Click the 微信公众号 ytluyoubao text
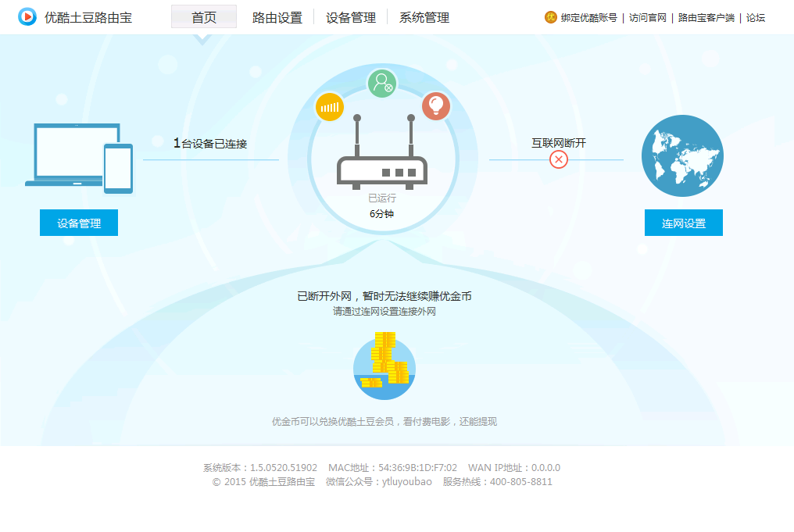Viewport: 794px width, 532px height. point(379,482)
